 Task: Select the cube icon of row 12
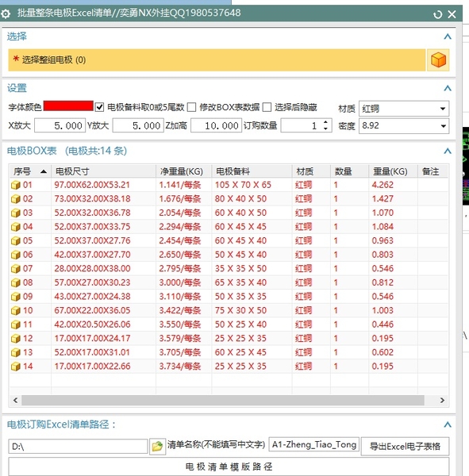click(x=16, y=339)
